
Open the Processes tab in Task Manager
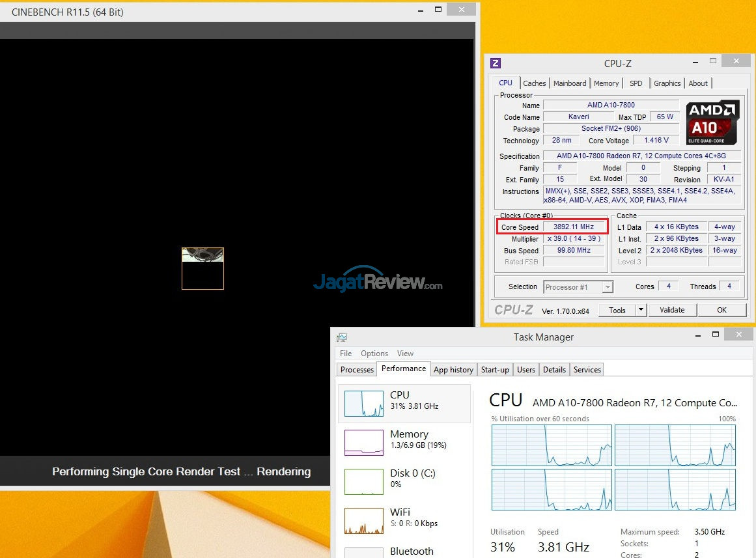[357, 369]
